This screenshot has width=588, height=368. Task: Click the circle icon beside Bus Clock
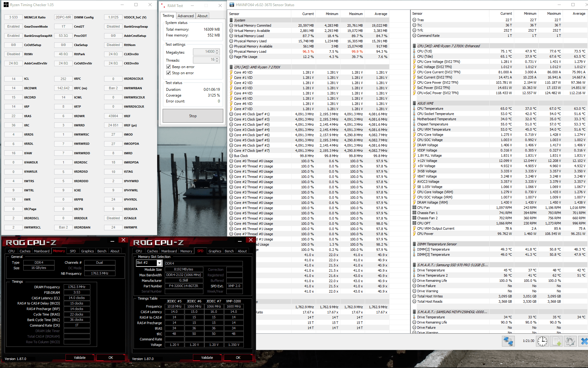pyautogui.click(x=231, y=156)
